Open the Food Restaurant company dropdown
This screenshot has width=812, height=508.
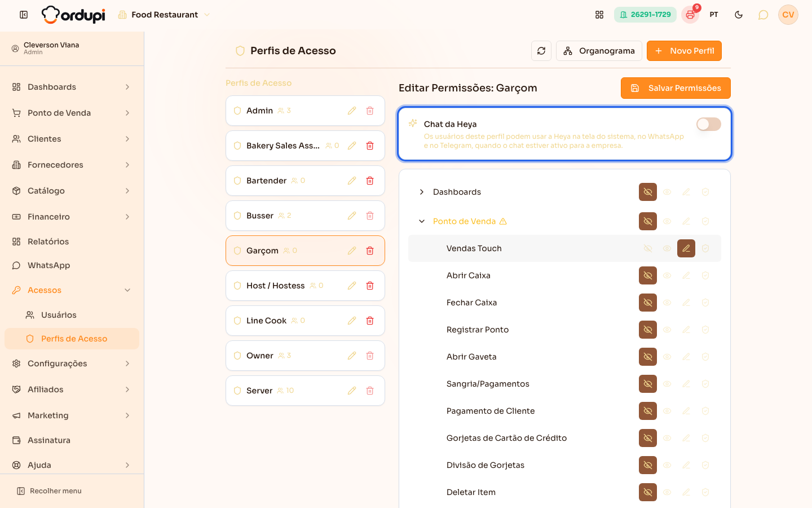pyautogui.click(x=164, y=15)
